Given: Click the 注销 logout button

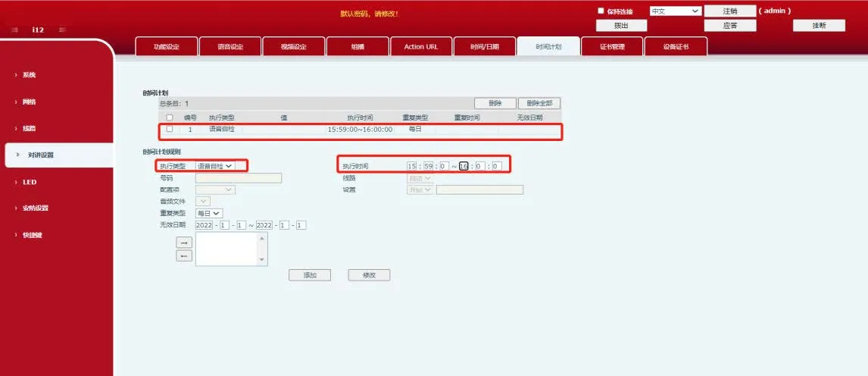Looking at the screenshot, I should click(x=729, y=11).
